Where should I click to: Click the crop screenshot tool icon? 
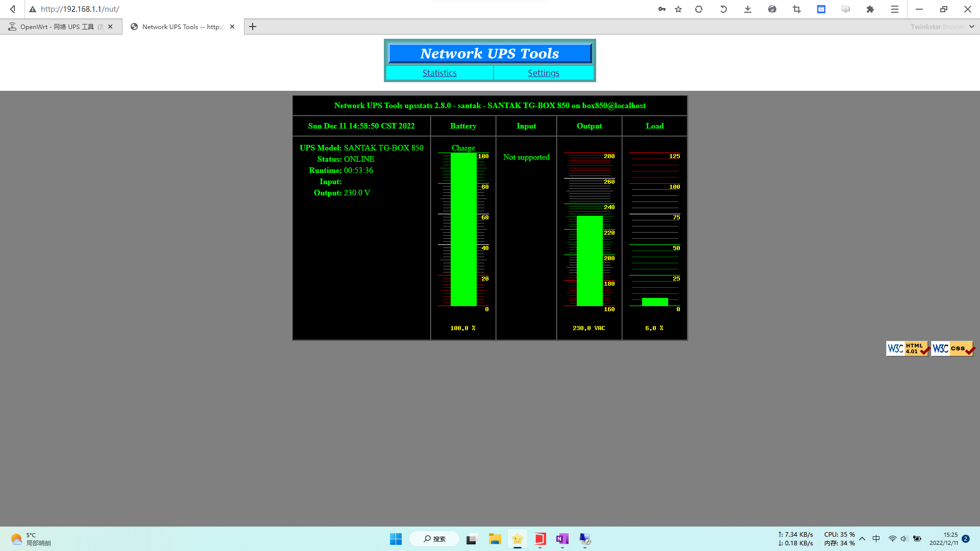pyautogui.click(x=796, y=9)
